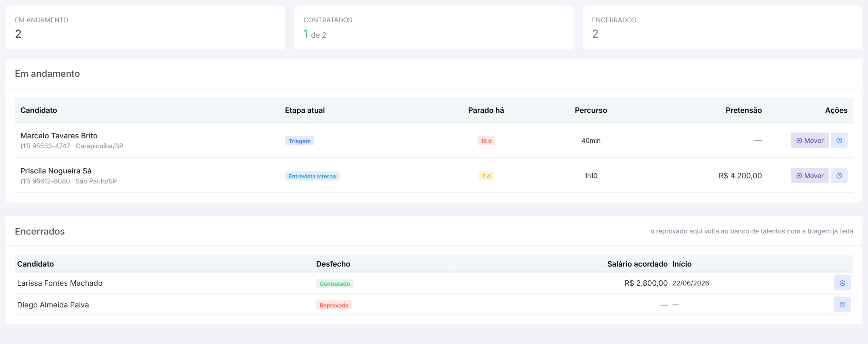Screen dimensions: 868x344
Task: Click the 7 d stalled badge
Action: (x=486, y=176)
